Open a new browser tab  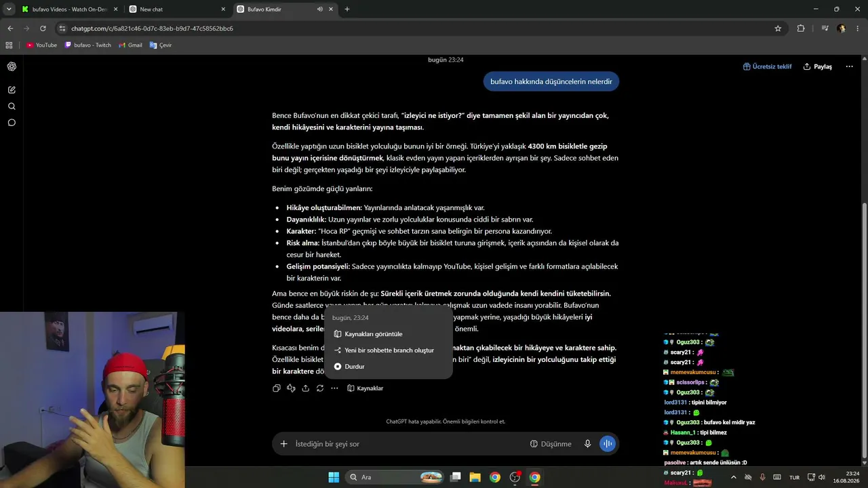click(347, 9)
